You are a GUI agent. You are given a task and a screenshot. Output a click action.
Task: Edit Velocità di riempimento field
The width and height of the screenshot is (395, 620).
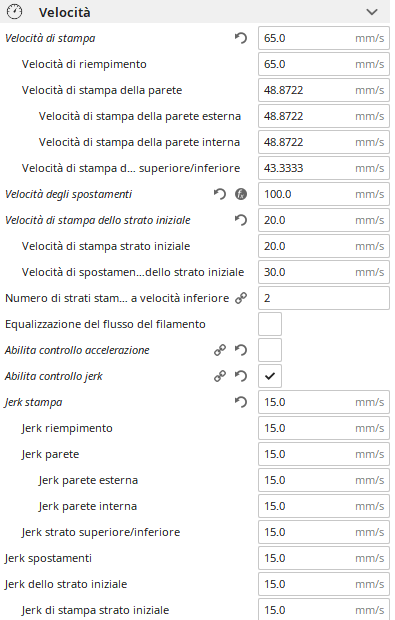tap(324, 64)
